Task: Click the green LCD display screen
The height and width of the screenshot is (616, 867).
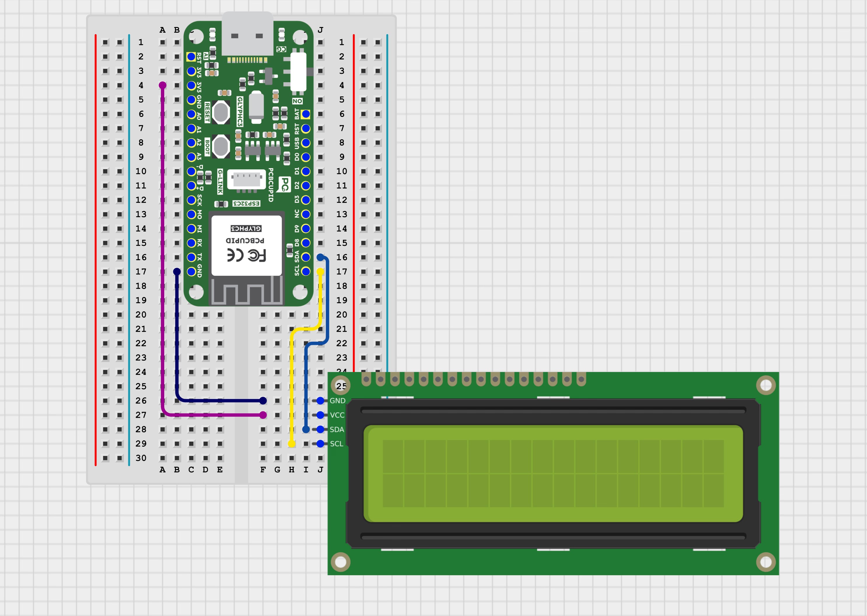Action: click(553, 473)
